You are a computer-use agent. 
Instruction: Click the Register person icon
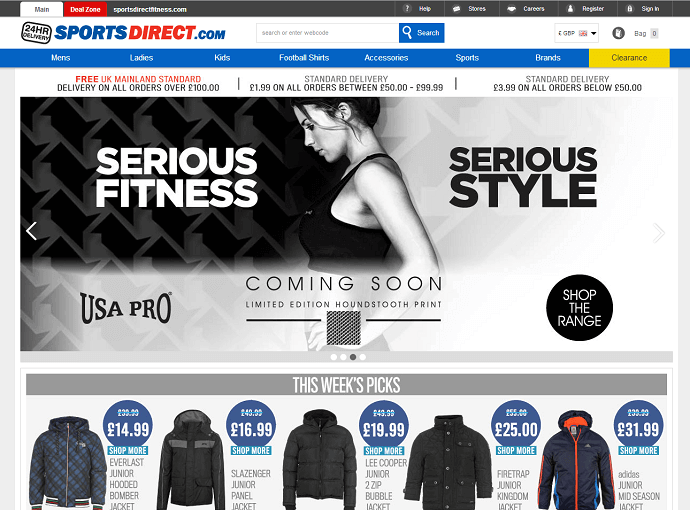(x=570, y=9)
